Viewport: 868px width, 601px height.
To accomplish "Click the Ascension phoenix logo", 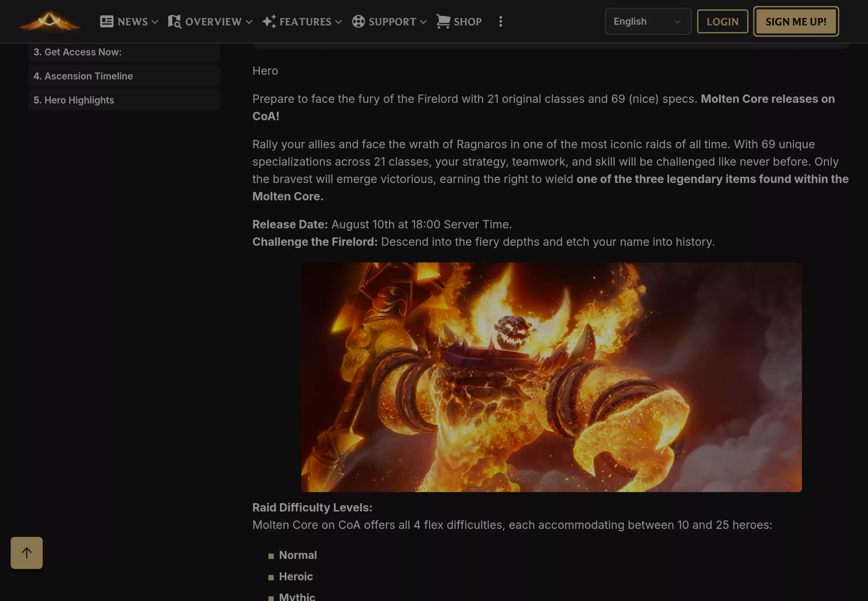I will pos(49,21).
